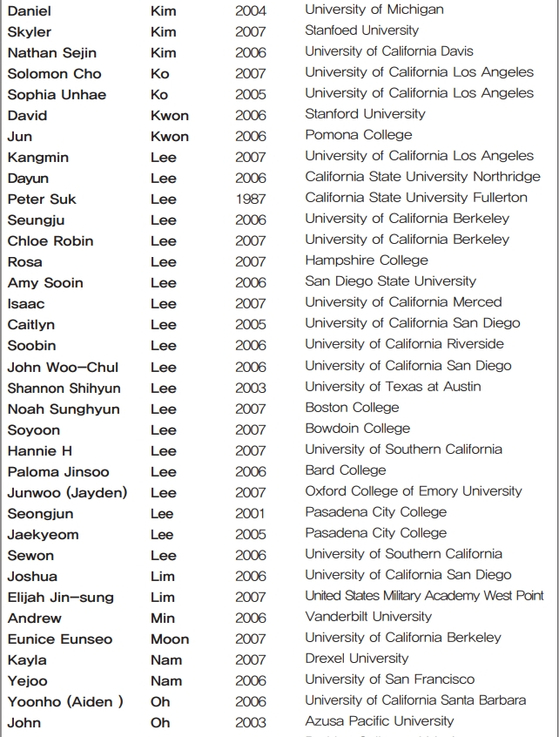Click the name Chloe Robin

[x=50, y=241]
